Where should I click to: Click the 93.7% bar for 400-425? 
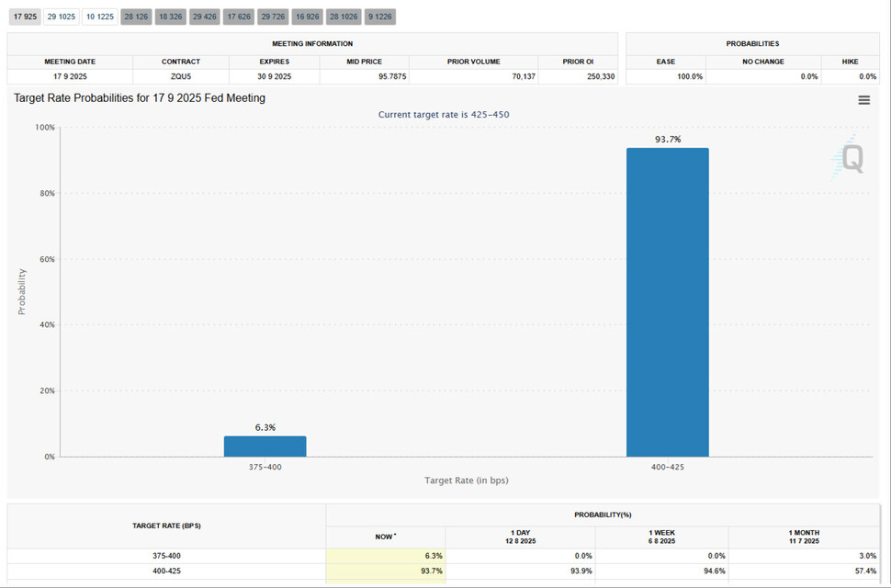click(x=667, y=302)
